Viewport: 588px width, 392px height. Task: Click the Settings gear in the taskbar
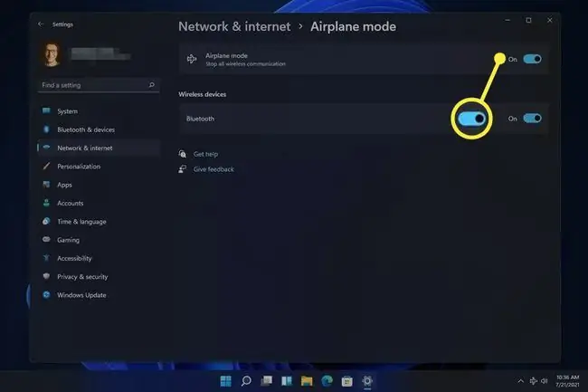coord(367,381)
